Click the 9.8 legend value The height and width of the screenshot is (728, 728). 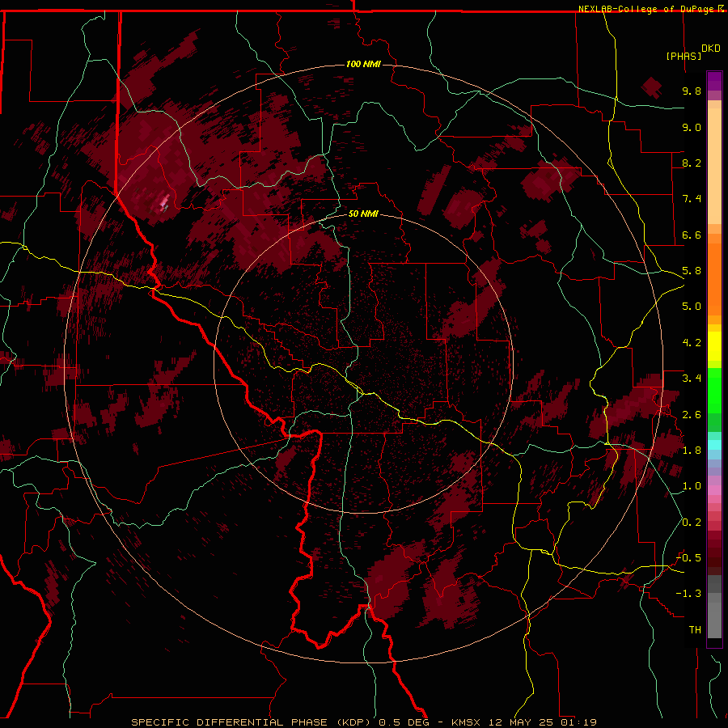tap(692, 91)
